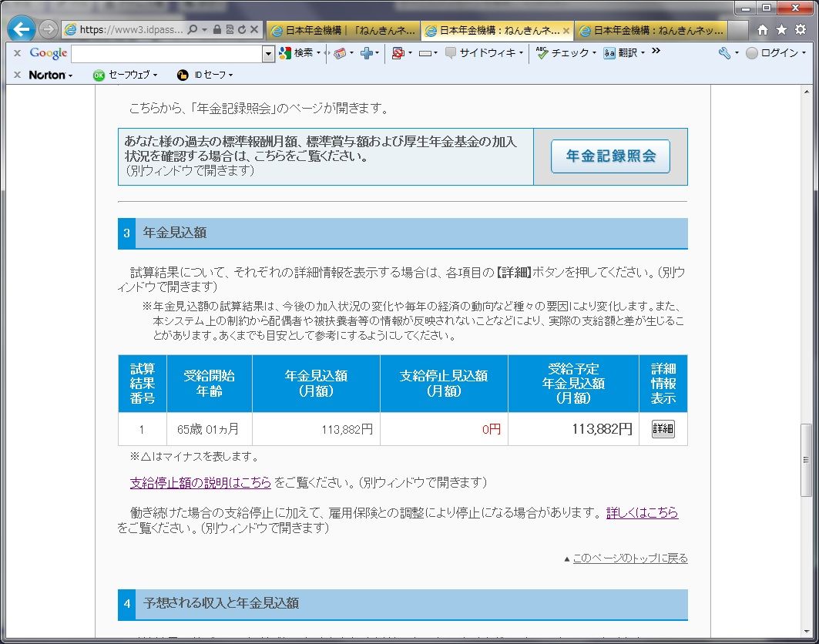The height and width of the screenshot is (644, 819).
Task: Click the Google logo on the toolbar
Action: point(48,52)
